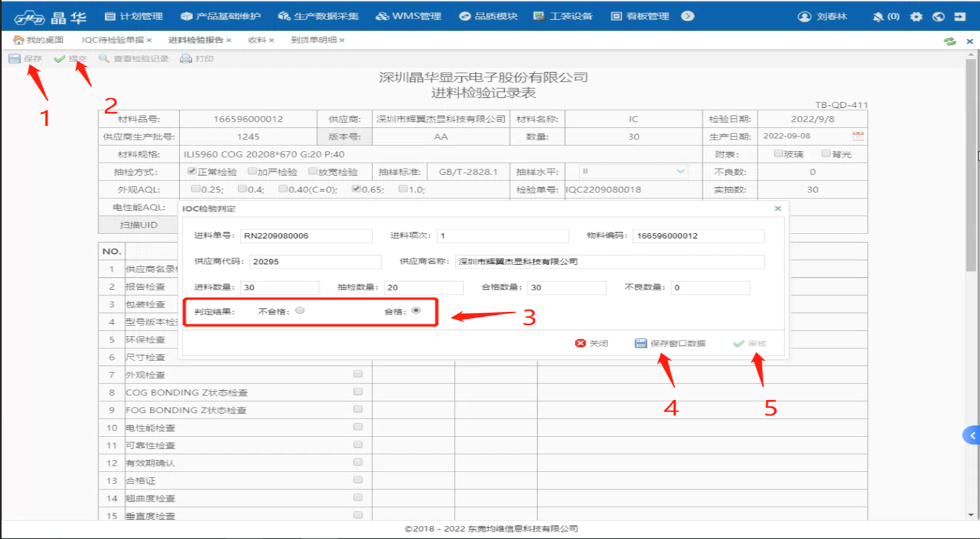Open the view inspection records magnifier
Viewport: 980px width, 539px height.
(104, 59)
